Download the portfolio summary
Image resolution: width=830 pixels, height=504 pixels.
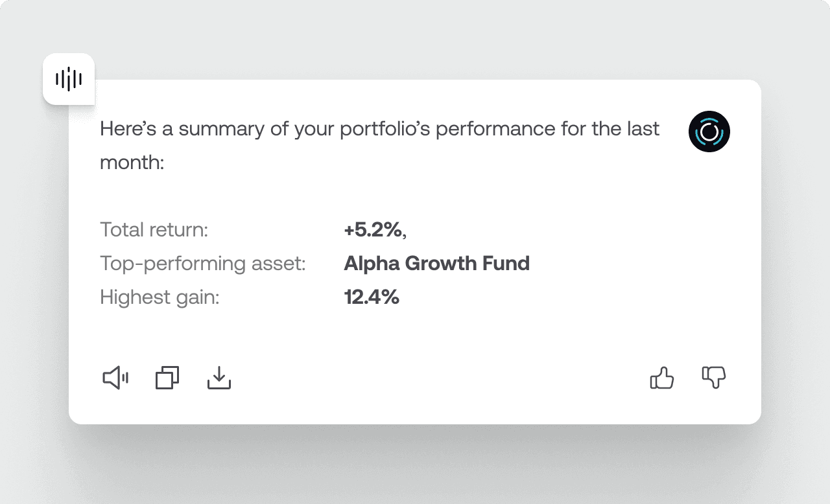219,378
